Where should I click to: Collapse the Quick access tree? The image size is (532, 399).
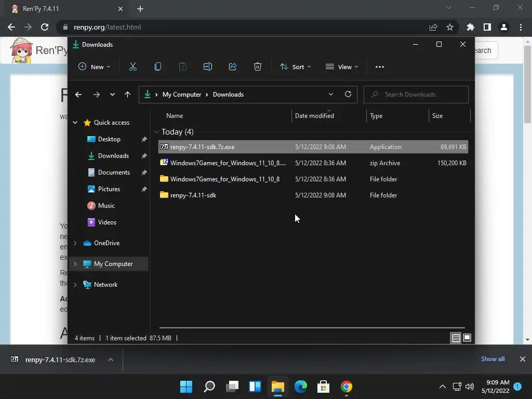[75, 123]
